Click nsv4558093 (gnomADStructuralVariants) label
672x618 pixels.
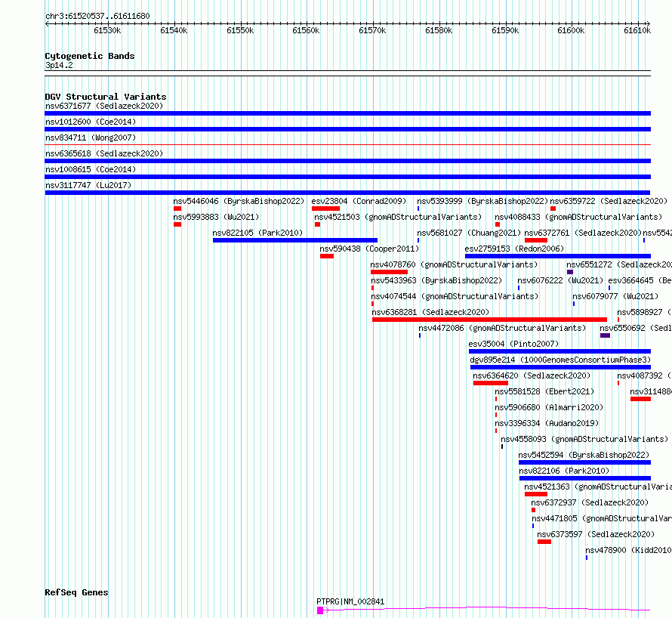584,439
